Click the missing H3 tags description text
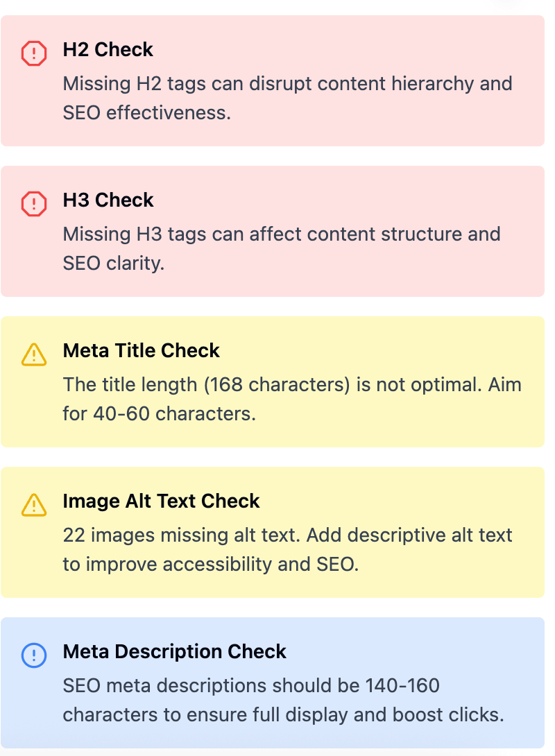The image size is (555, 756). coord(282,248)
